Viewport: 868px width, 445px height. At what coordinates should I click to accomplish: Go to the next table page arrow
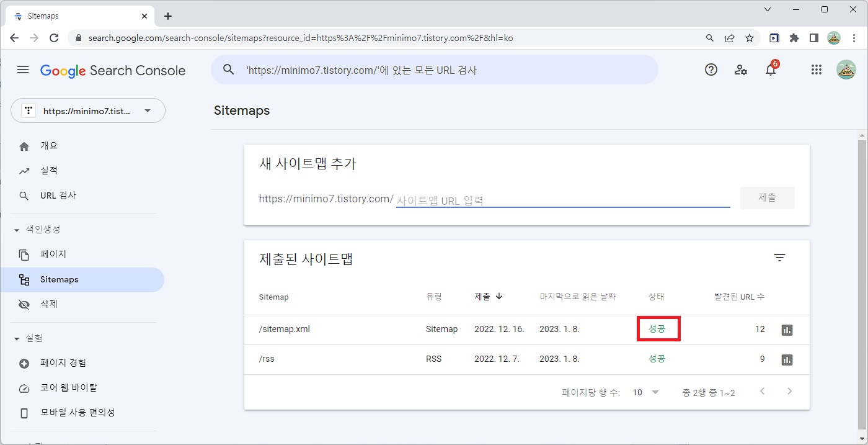click(x=789, y=392)
